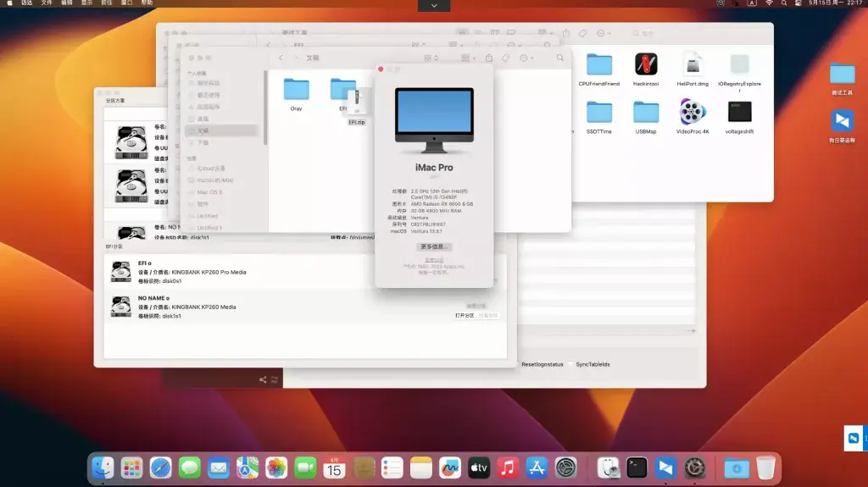Open more actions dropdown in rear Finder window
The height and width of the screenshot is (487, 868).
(604, 33)
